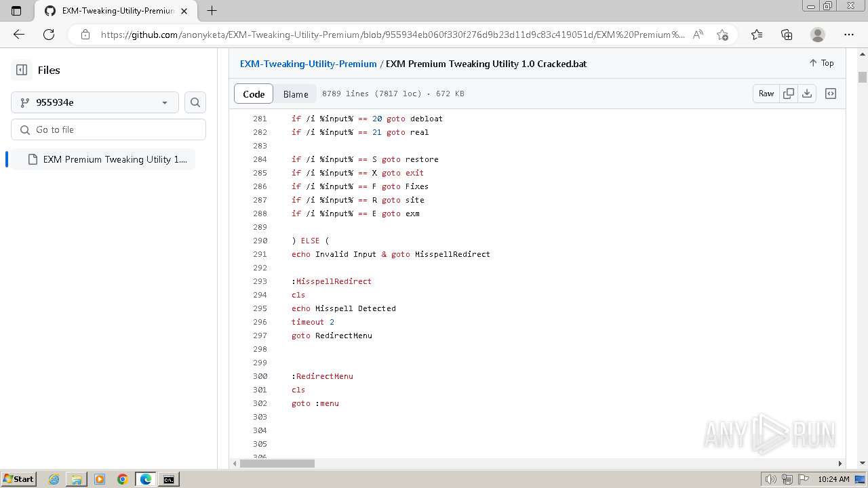
Task: Open Google Chrome from taskbar
Action: pos(122,479)
